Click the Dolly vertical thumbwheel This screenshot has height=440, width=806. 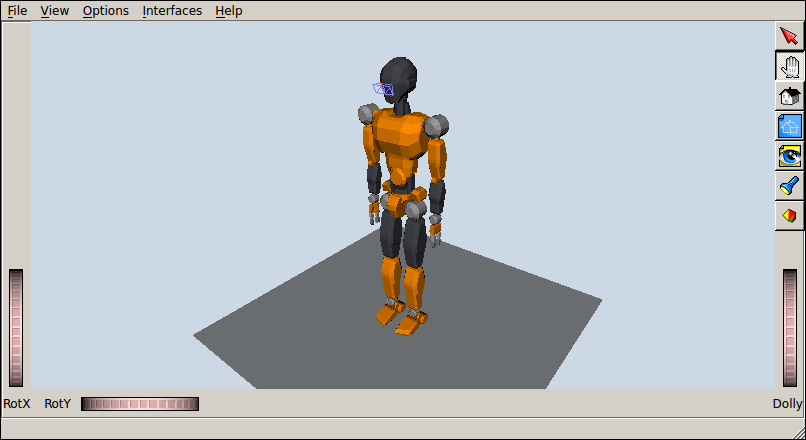[x=790, y=327]
